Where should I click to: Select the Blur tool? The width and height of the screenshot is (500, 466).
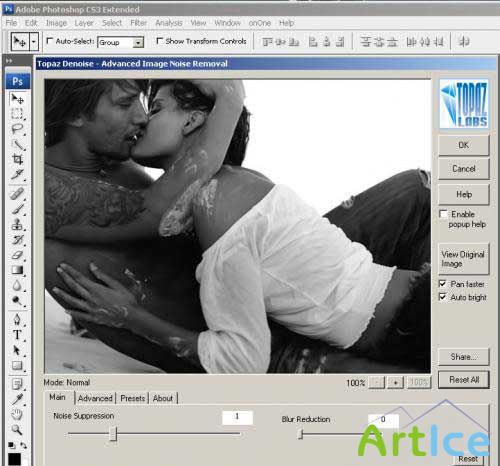pyautogui.click(x=17, y=285)
